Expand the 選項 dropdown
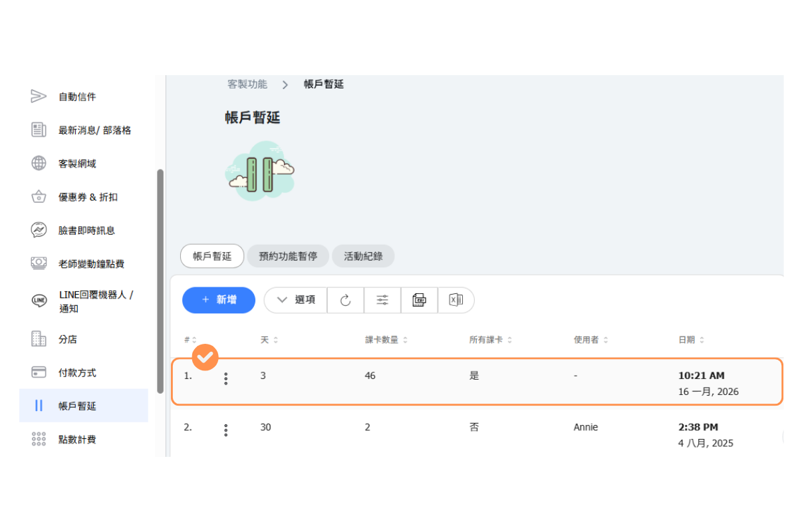The image size is (798, 532). click(297, 300)
